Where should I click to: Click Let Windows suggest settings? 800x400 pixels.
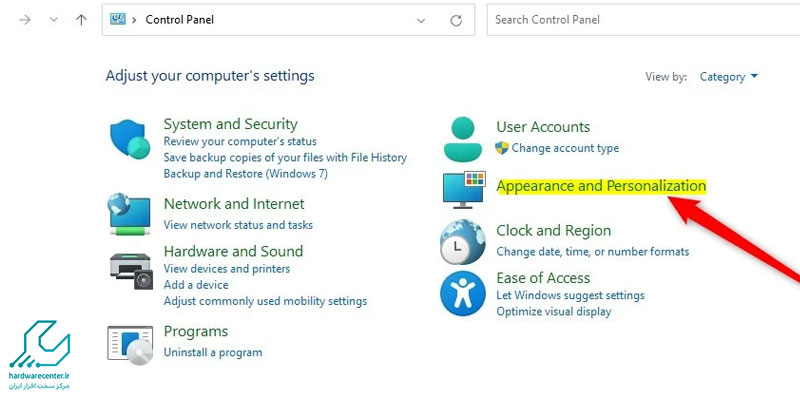click(x=570, y=295)
